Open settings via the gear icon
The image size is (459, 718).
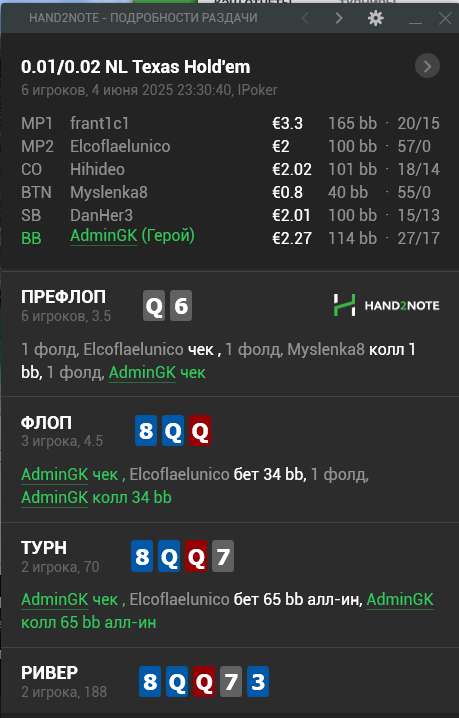click(x=376, y=18)
